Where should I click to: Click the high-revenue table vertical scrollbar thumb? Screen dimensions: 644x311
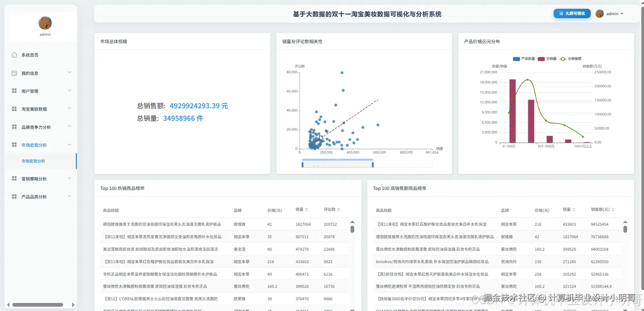click(x=625, y=229)
